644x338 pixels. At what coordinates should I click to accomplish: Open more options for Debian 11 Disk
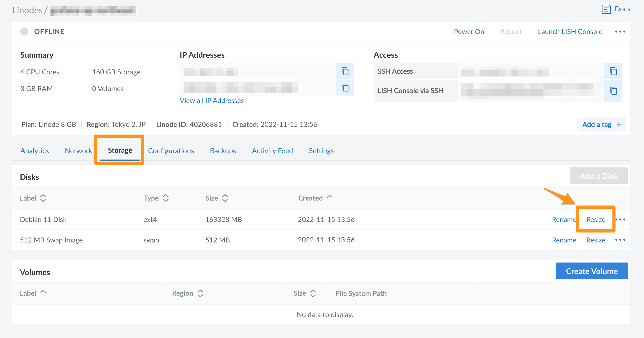pyautogui.click(x=621, y=219)
